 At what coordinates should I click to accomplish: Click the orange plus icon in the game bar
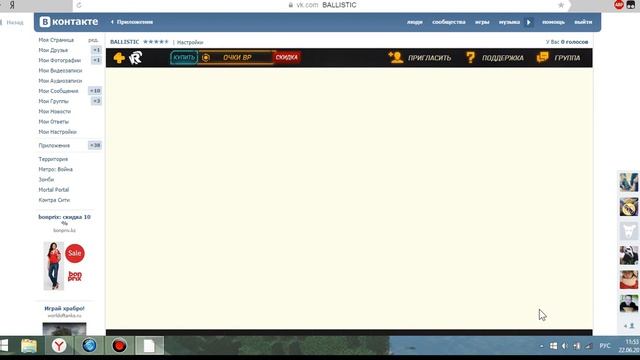pyautogui.click(x=119, y=58)
